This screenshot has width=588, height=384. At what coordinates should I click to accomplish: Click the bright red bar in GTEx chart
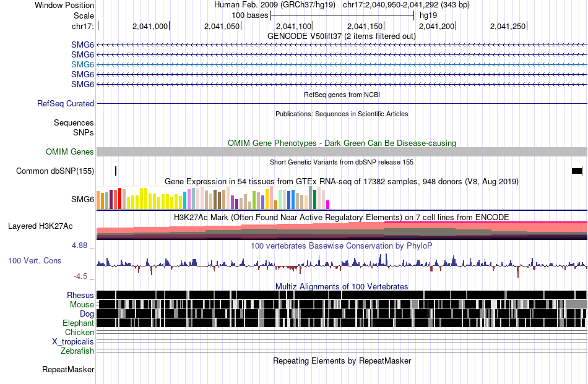point(120,198)
